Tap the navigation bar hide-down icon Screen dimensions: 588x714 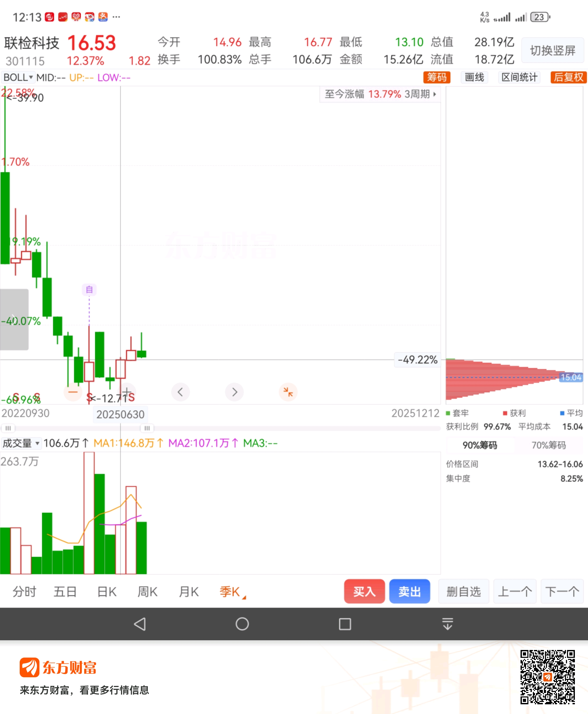pyautogui.click(x=448, y=624)
